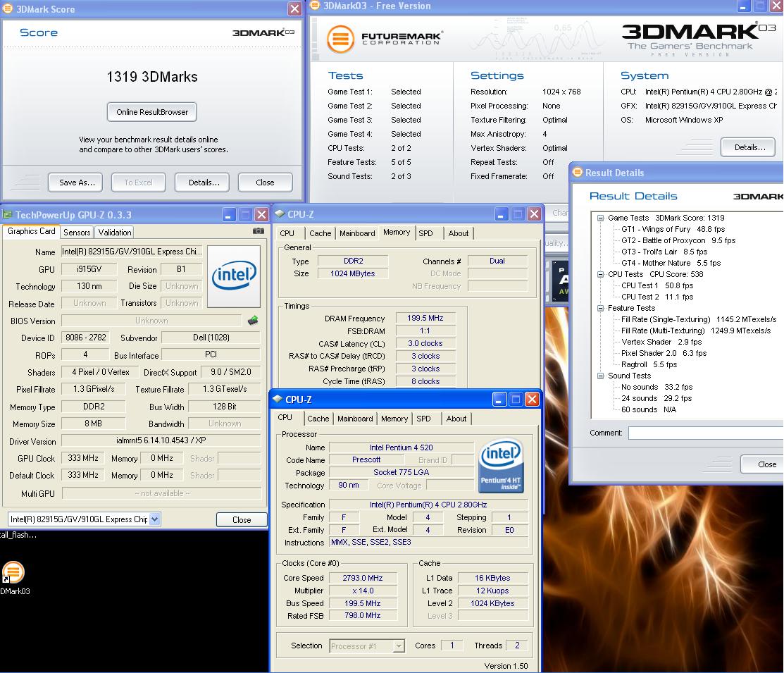Open the 3DMark03 desktop shortcut icon
The height and width of the screenshot is (673, 784).
[x=13, y=572]
